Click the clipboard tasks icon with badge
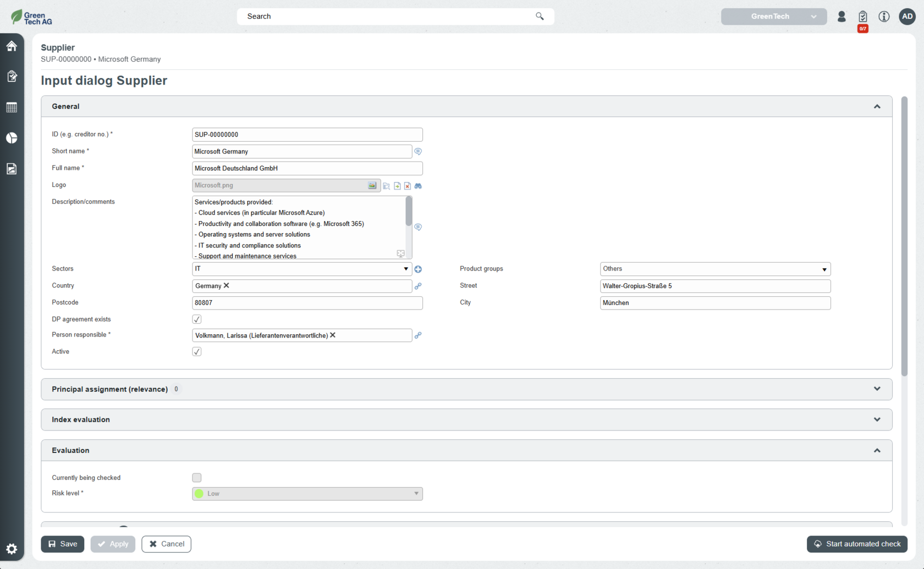The height and width of the screenshot is (569, 924). 862,17
